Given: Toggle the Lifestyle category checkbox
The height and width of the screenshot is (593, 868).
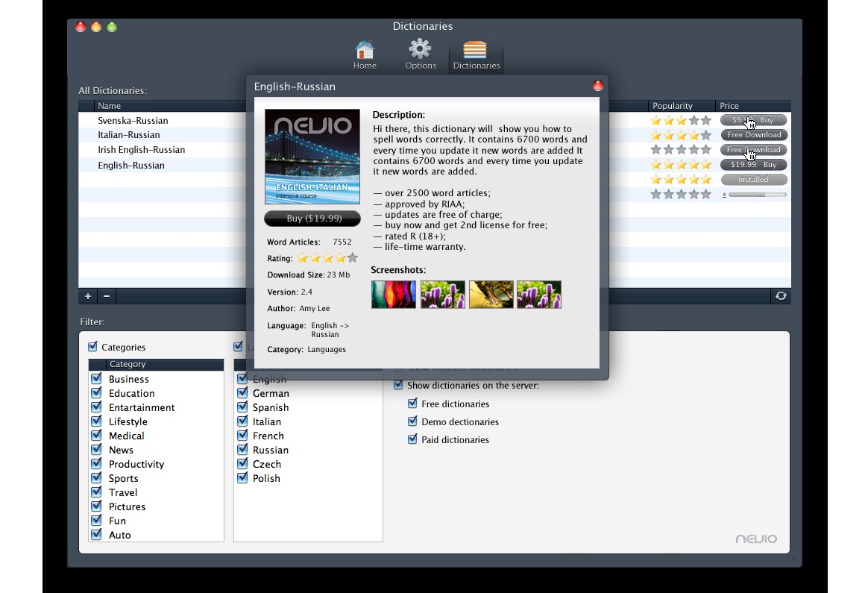Looking at the screenshot, I should [96, 421].
